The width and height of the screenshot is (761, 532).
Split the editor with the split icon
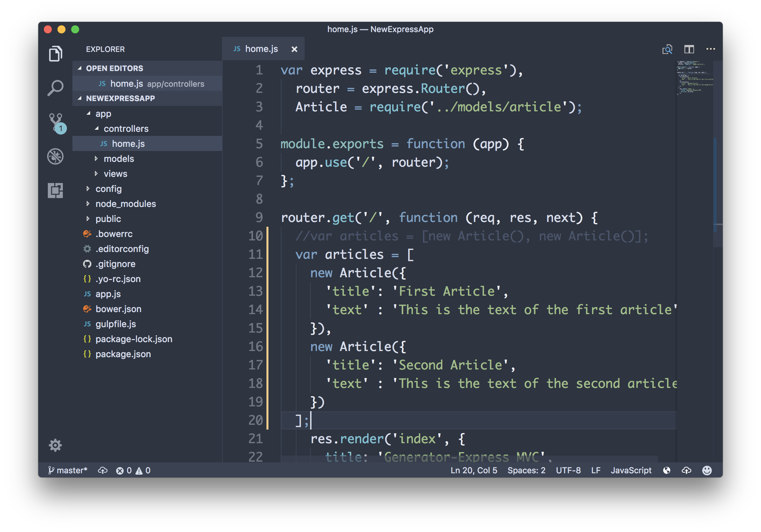coord(689,49)
